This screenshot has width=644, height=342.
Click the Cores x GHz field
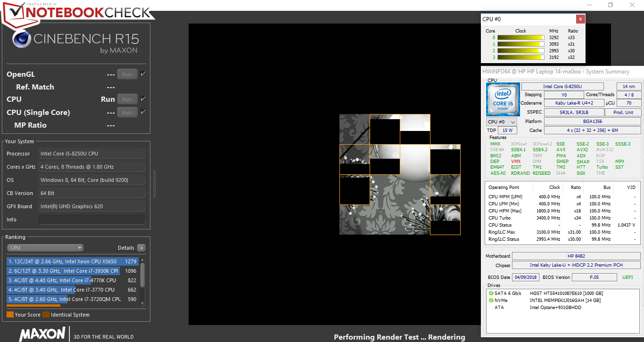[91, 167]
